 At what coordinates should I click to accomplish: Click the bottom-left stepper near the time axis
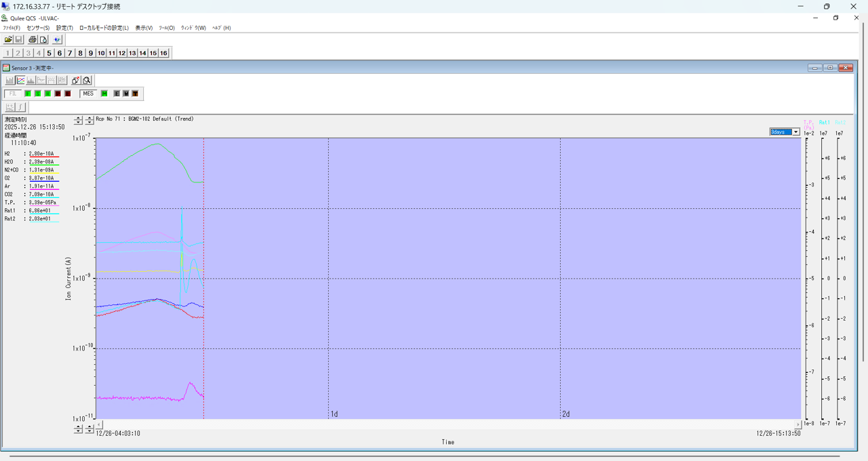tap(78, 429)
